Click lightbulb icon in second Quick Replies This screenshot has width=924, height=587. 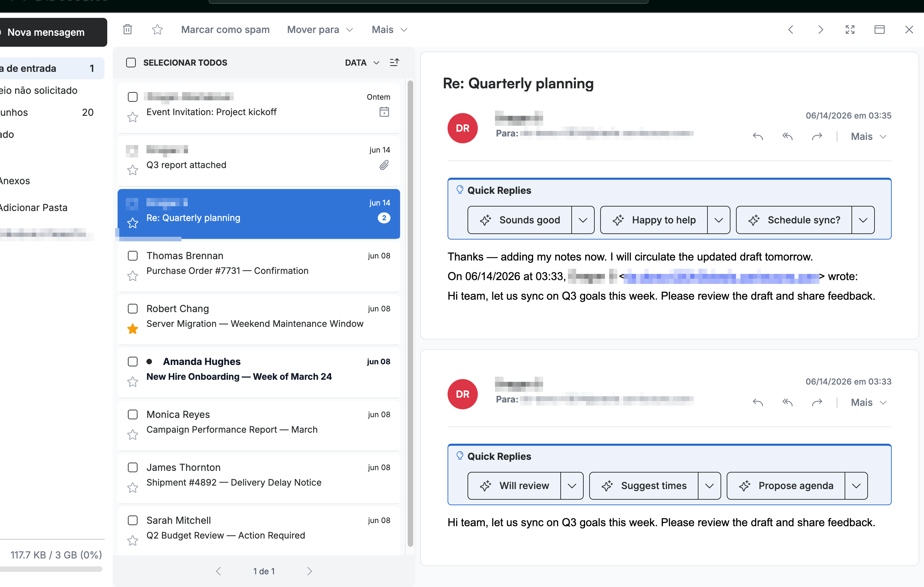(x=460, y=455)
